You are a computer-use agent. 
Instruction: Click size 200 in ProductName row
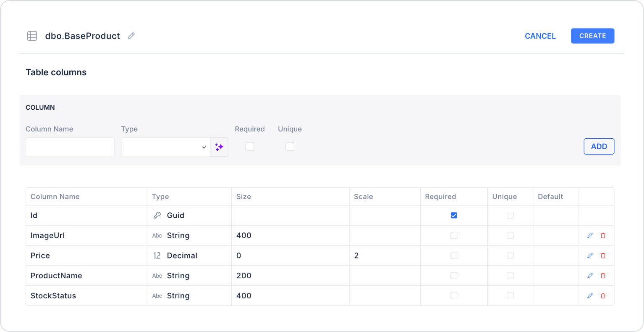(244, 276)
